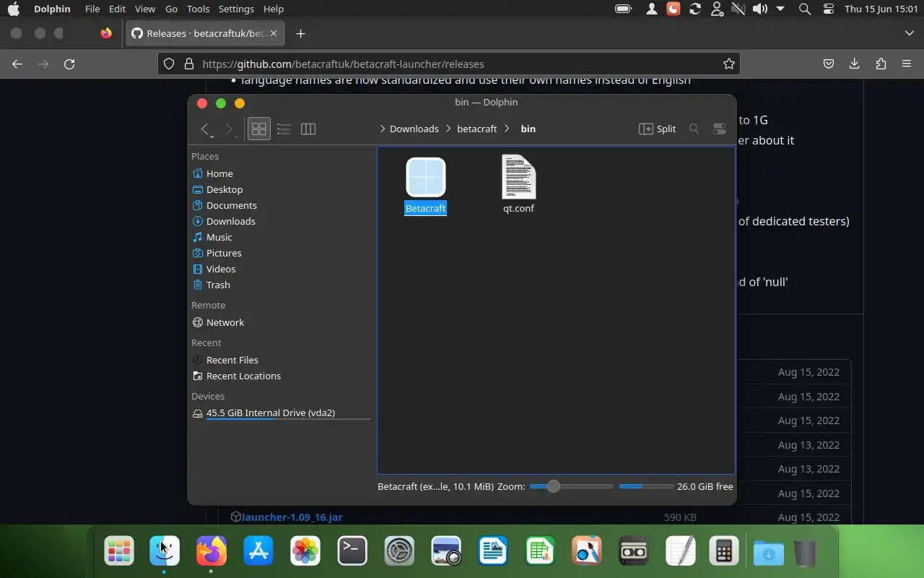924x578 pixels.
Task: Click the 26.0 GiB free space bar
Action: click(646, 486)
